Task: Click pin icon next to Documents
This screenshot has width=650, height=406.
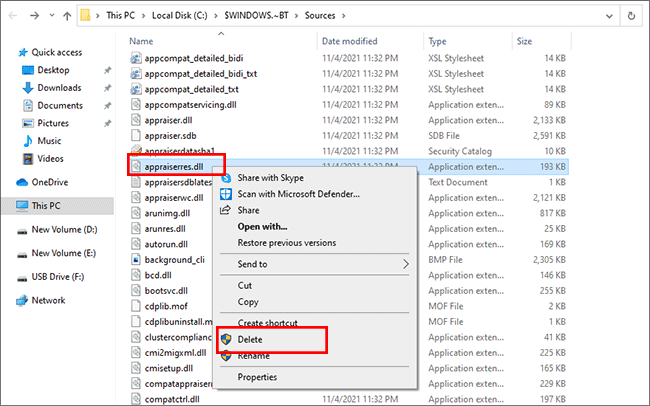Action: (x=107, y=106)
